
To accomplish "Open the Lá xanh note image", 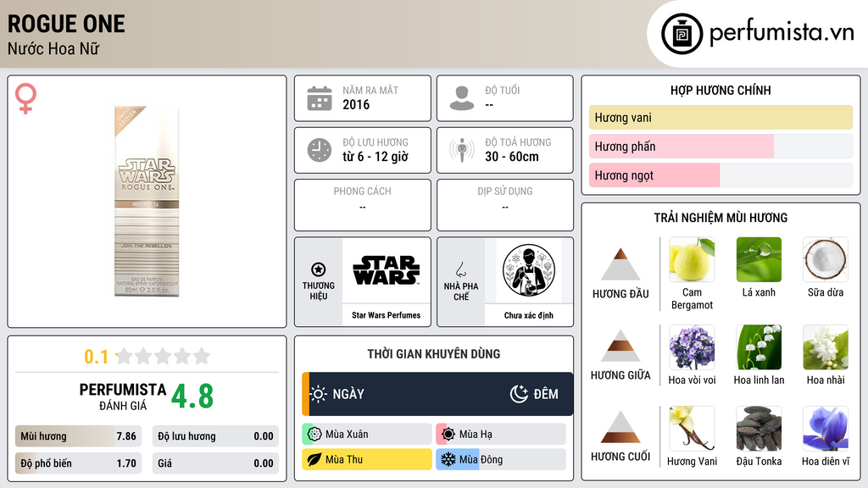I will pyautogui.click(x=759, y=259).
